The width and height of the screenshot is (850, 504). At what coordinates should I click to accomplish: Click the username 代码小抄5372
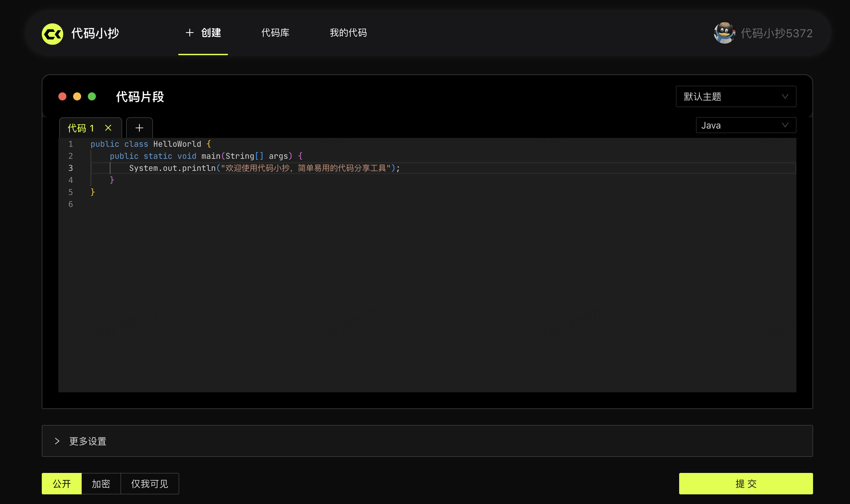pyautogui.click(x=776, y=33)
